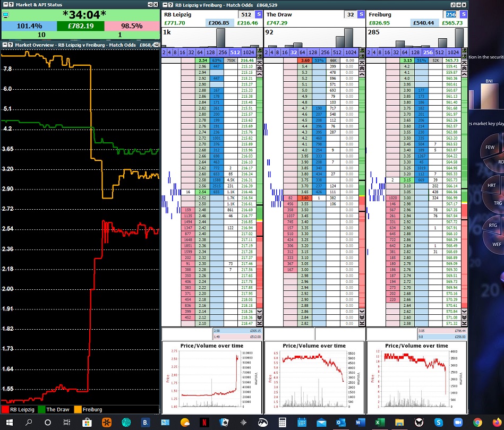Screen dimensions: 504x430
Task: Launch Excel from the taskbar
Action: [x=380, y=422]
